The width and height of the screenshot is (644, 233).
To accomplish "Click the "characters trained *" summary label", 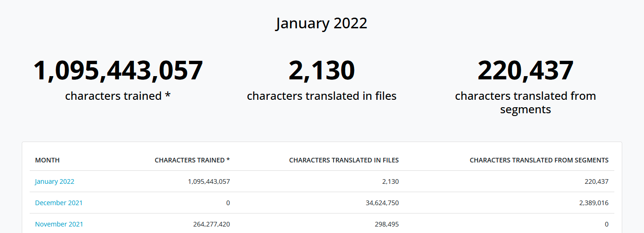I will (118, 96).
